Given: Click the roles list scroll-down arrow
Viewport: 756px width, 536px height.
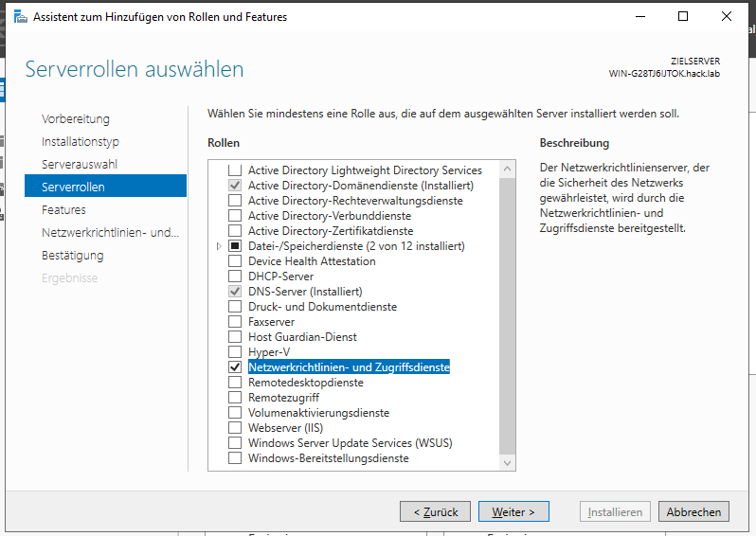Looking at the screenshot, I should [x=508, y=462].
